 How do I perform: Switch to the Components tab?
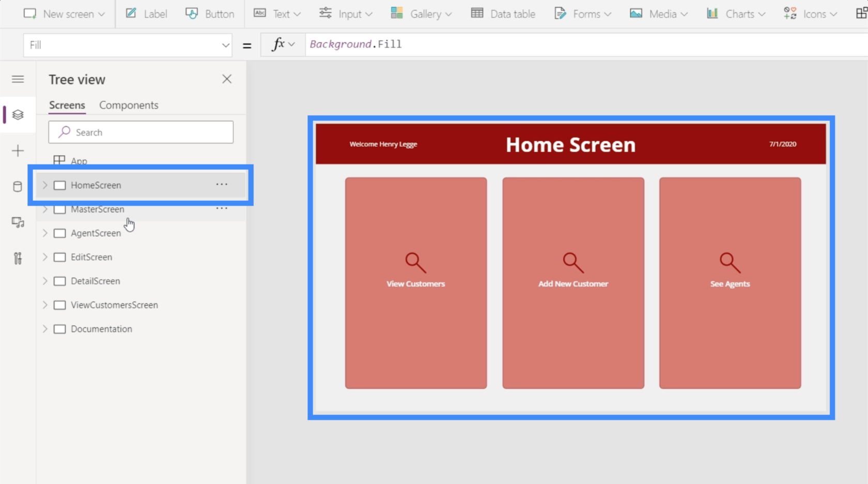click(129, 105)
